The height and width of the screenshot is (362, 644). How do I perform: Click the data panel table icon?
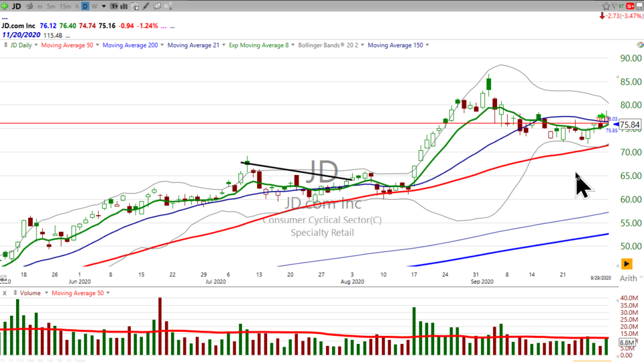tap(135, 7)
